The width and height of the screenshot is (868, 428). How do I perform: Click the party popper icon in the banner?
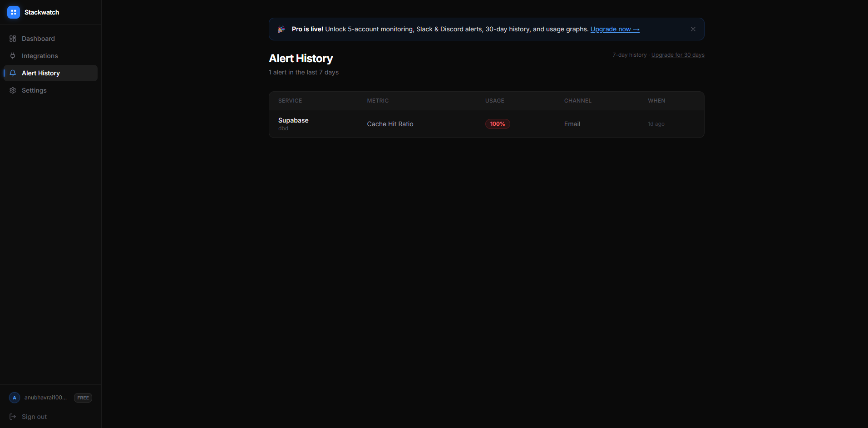(x=281, y=29)
